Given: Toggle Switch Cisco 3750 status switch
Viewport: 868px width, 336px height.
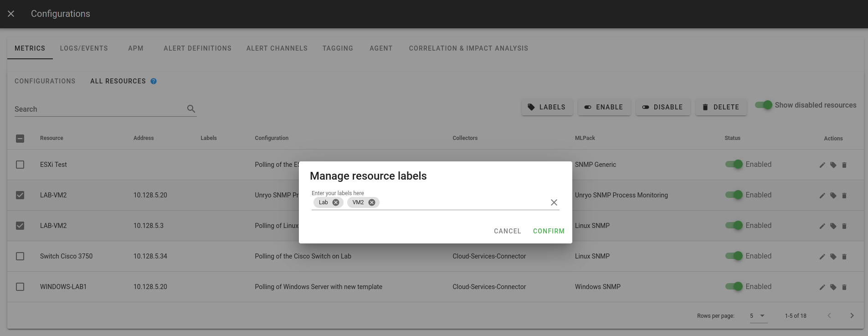Looking at the screenshot, I should [734, 256].
